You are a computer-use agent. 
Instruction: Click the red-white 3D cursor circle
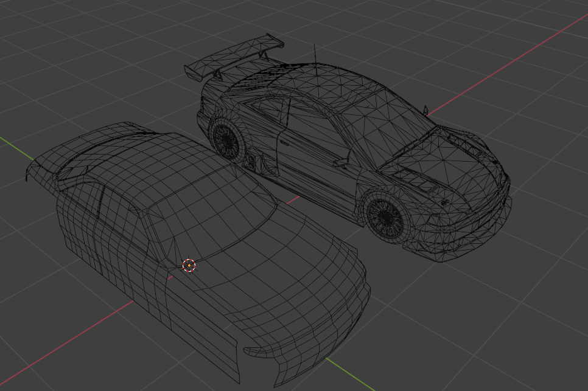(189, 265)
